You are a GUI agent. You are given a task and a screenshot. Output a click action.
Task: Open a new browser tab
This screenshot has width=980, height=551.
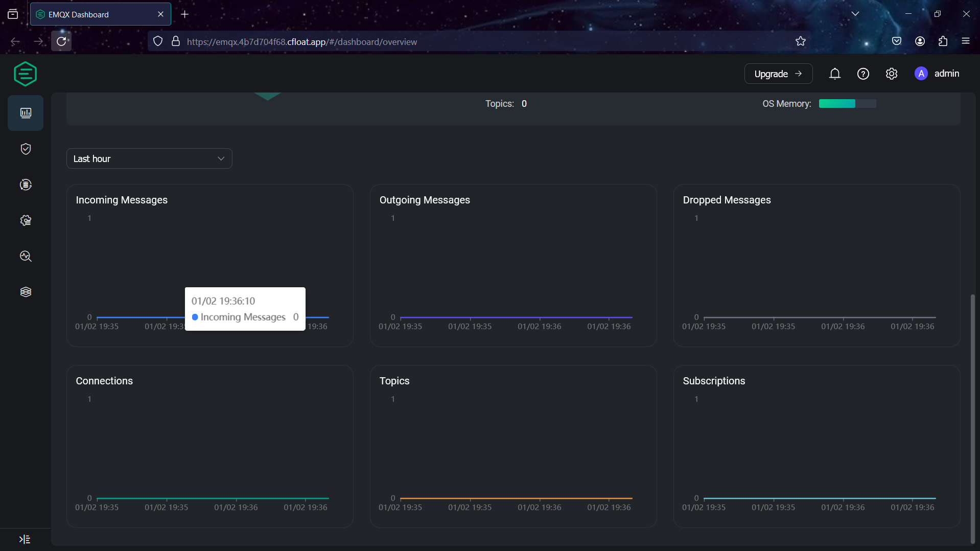tap(185, 14)
